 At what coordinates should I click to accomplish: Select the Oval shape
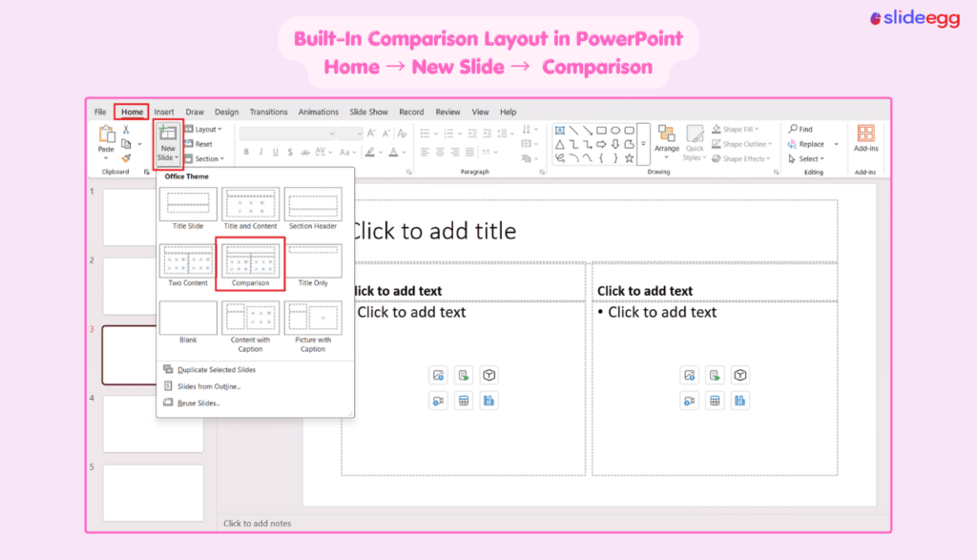[x=615, y=130]
